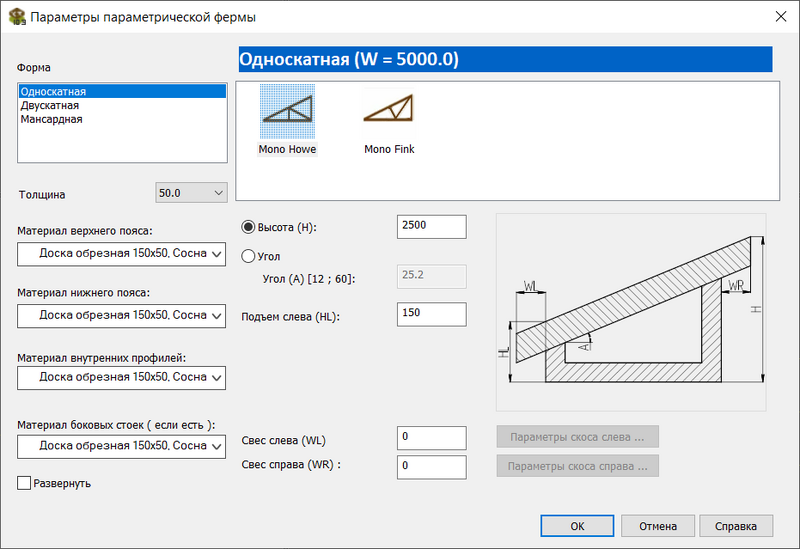Close the truss parameters dialog
This screenshot has width=800, height=549.
[781, 16]
